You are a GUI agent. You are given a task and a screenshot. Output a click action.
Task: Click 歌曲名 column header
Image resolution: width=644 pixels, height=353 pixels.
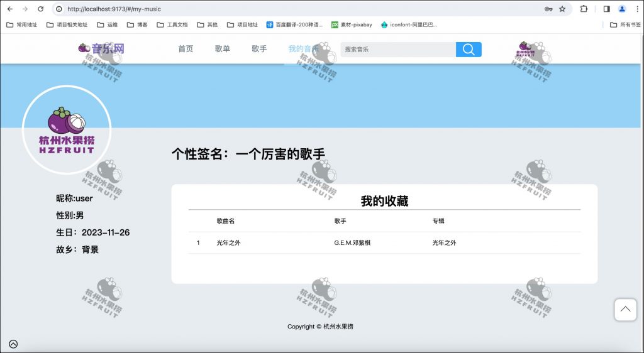pos(226,221)
